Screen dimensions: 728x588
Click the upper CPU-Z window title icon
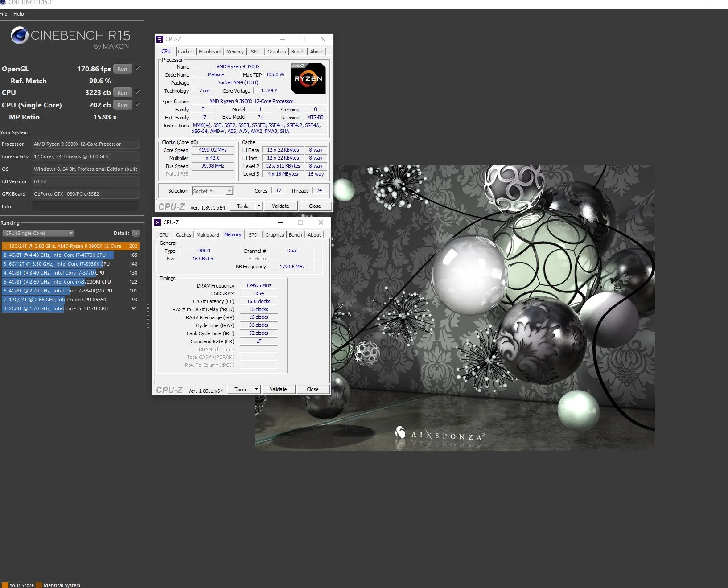160,39
